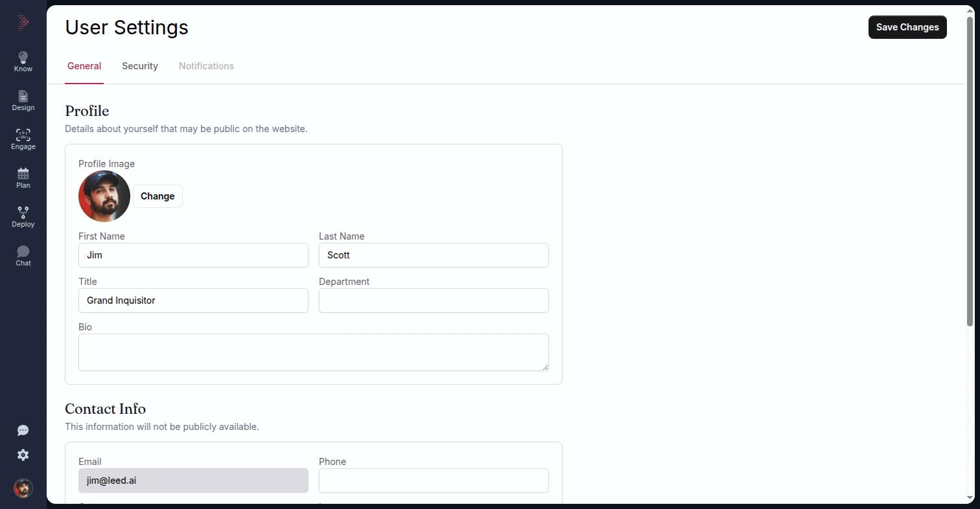This screenshot has width=980, height=509.
Task: Click the app logo in the sidebar
Action: pos(23,23)
